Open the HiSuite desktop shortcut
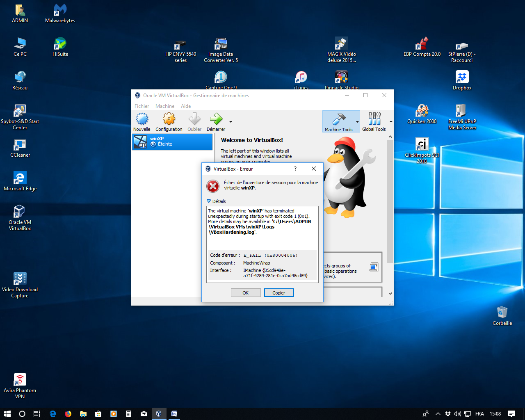The width and height of the screenshot is (525, 420). pyautogui.click(x=60, y=47)
